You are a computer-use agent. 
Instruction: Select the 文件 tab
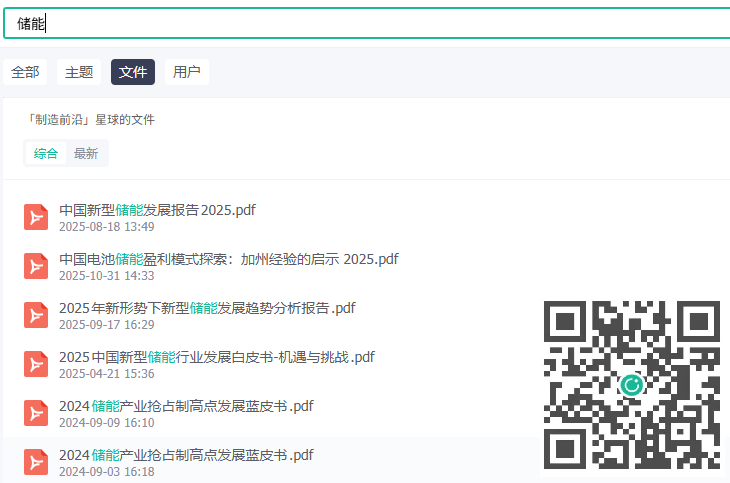[x=133, y=72]
